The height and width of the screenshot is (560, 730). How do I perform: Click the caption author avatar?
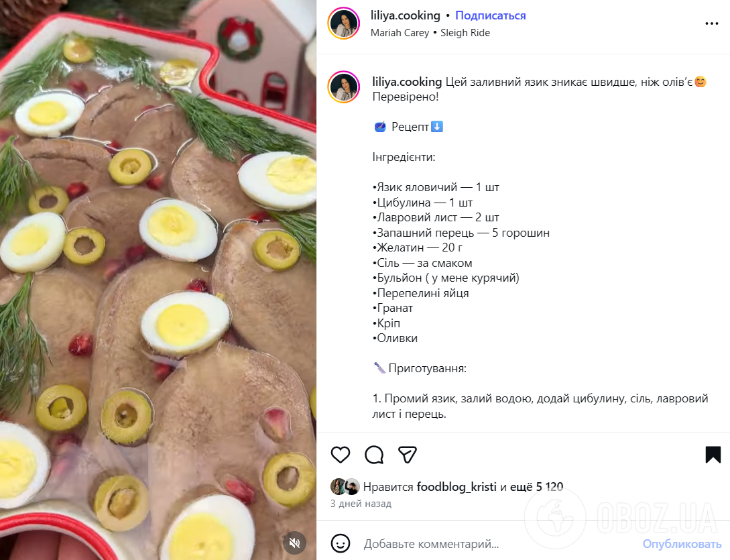click(x=344, y=87)
